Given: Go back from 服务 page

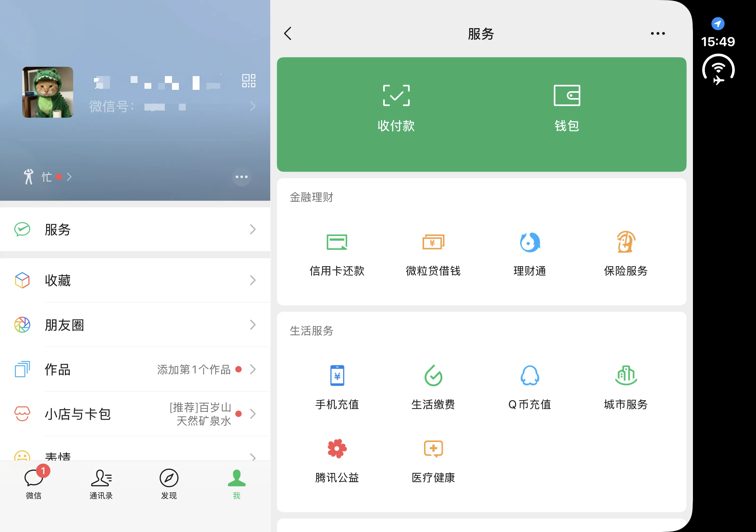Looking at the screenshot, I should 288,34.
